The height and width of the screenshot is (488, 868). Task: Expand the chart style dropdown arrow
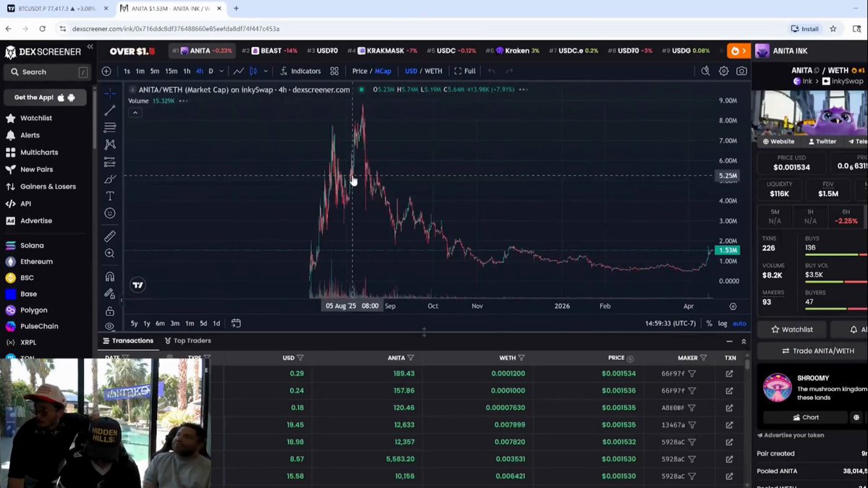tap(265, 71)
